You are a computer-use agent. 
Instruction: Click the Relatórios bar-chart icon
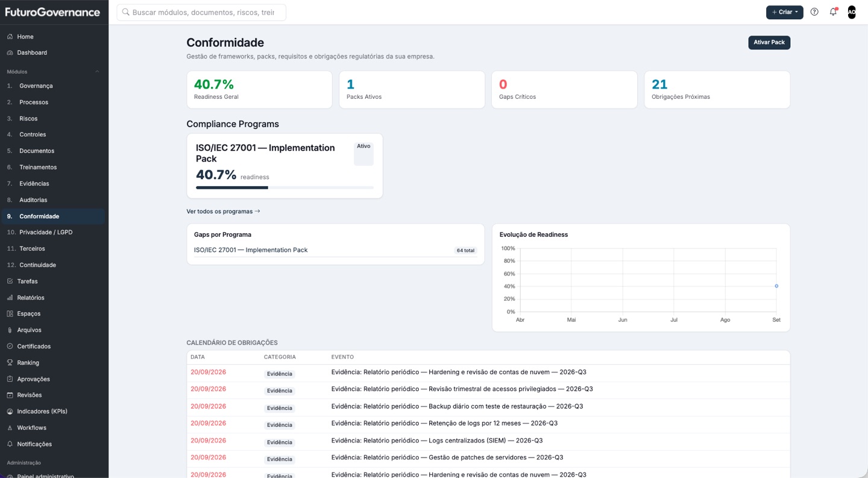pyautogui.click(x=10, y=298)
